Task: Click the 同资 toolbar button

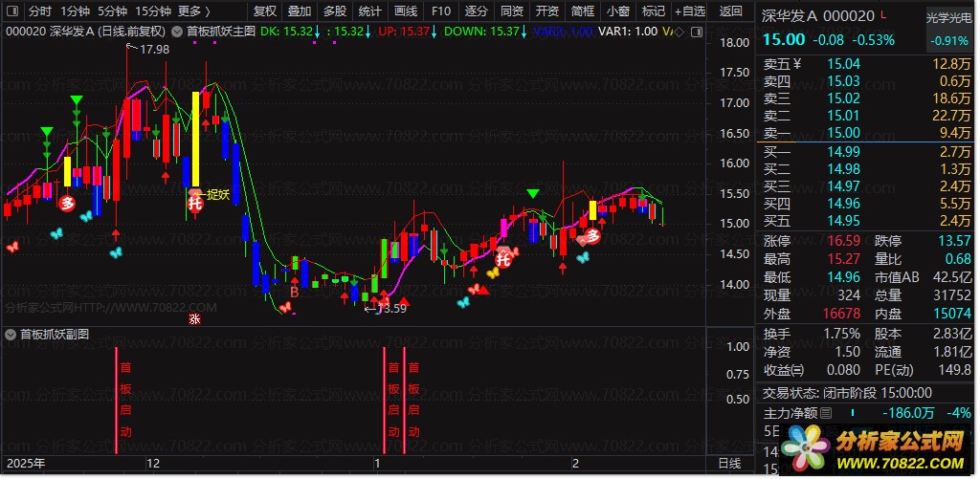Action: [513, 11]
